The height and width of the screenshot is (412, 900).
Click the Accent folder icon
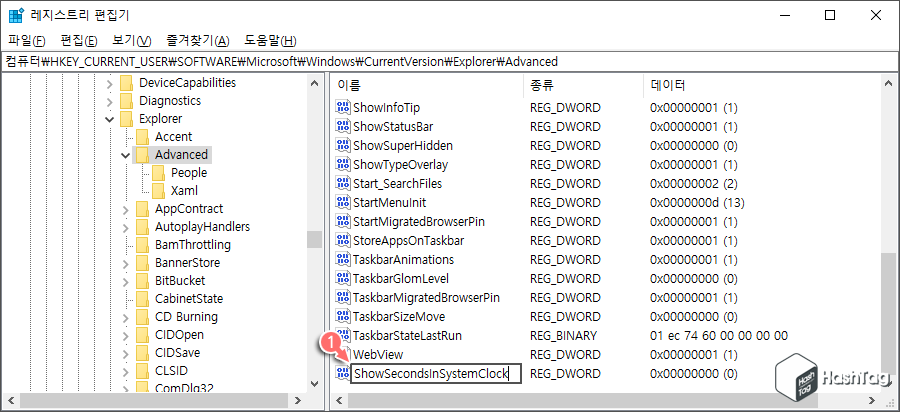(x=142, y=137)
